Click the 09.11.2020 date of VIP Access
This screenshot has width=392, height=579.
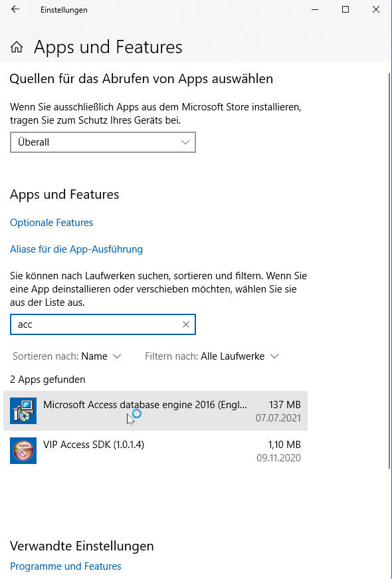pos(278,458)
